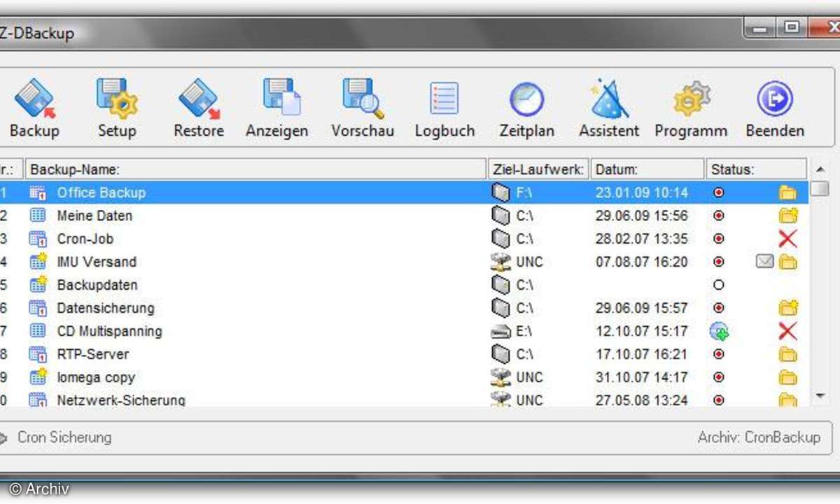Click star folder icon for Meine Daten

pyautogui.click(x=788, y=216)
